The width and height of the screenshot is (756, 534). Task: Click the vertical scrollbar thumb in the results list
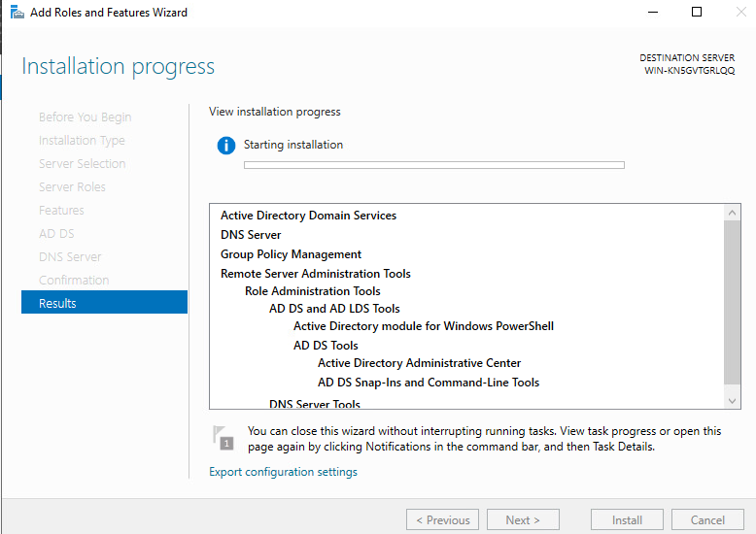732,303
